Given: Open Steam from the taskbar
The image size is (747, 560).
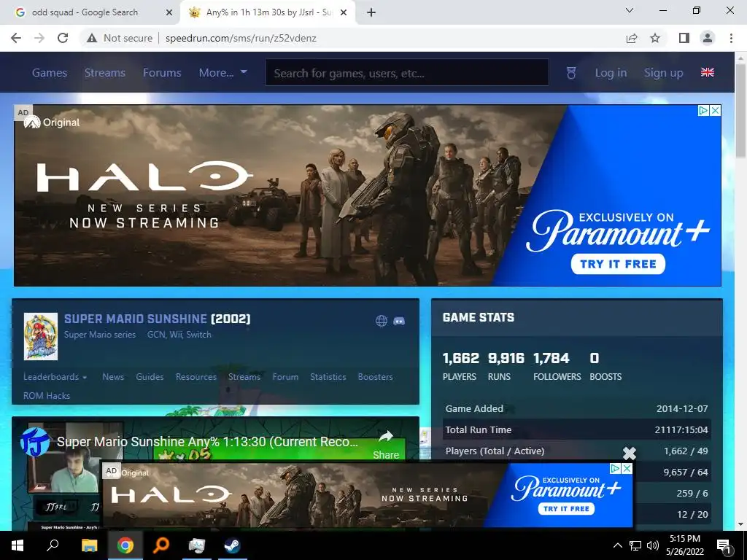Looking at the screenshot, I should 233,545.
